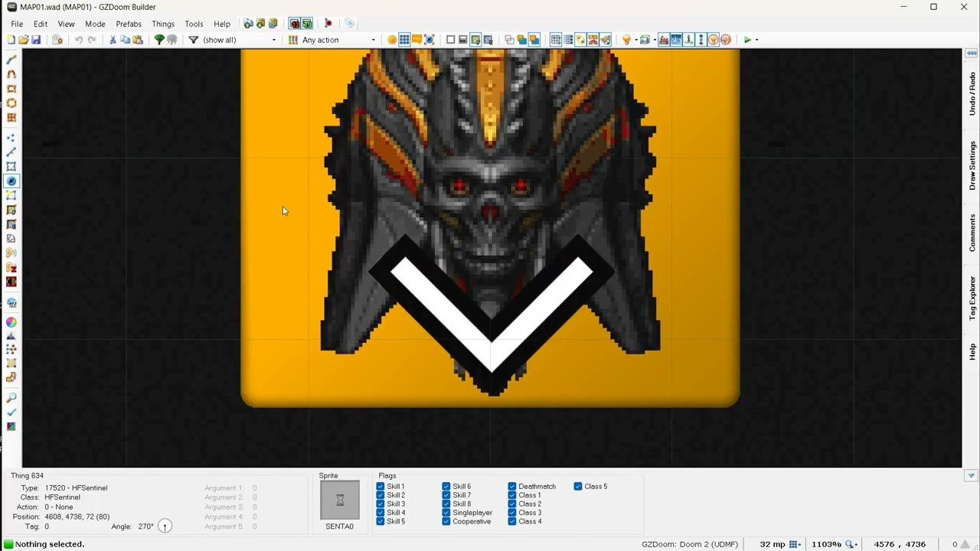The width and height of the screenshot is (980, 551).
Task: Toggle comments speech bubble icon
Action: [416, 40]
